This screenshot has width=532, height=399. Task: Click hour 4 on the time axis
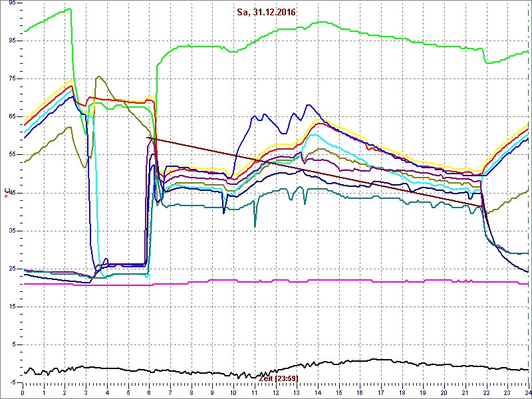(107, 392)
